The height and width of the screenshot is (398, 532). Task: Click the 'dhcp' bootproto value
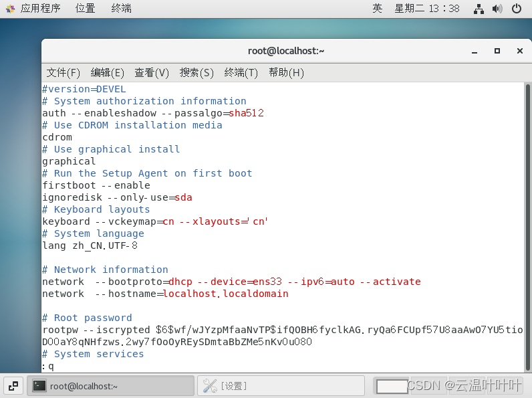[180, 282]
